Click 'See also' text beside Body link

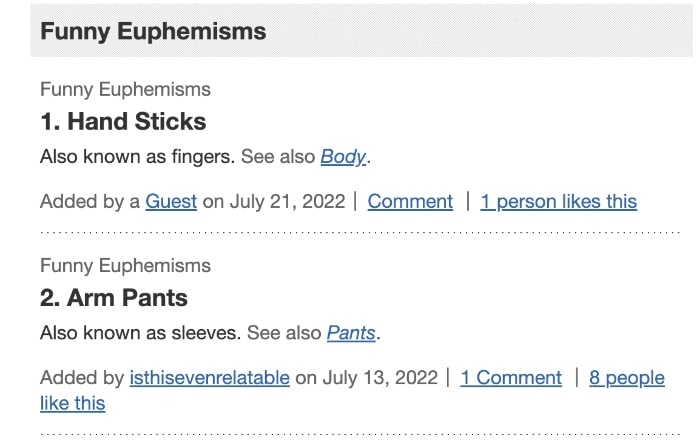click(x=278, y=157)
